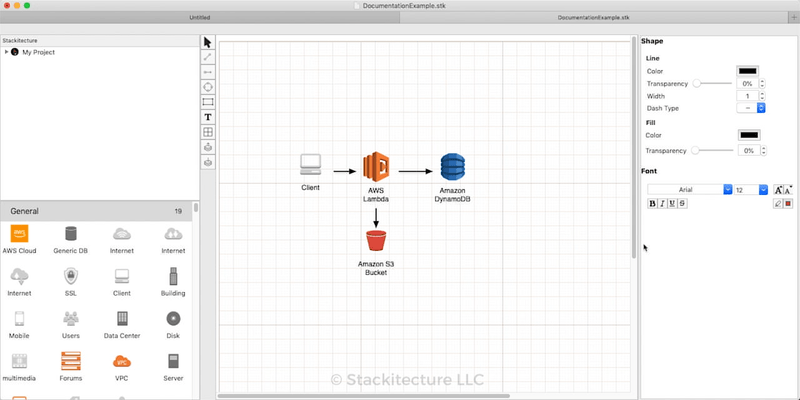Viewport: 800px width, 400px height.
Task: Expand the My Project tree node
Action: [7, 51]
